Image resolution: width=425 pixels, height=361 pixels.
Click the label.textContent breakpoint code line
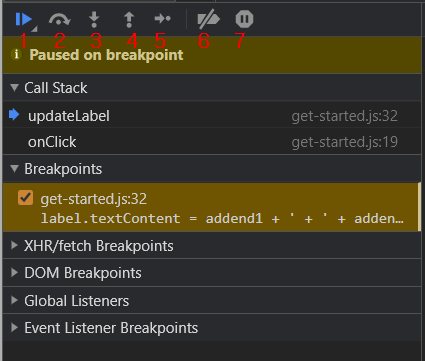pyautogui.click(x=222, y=219)
